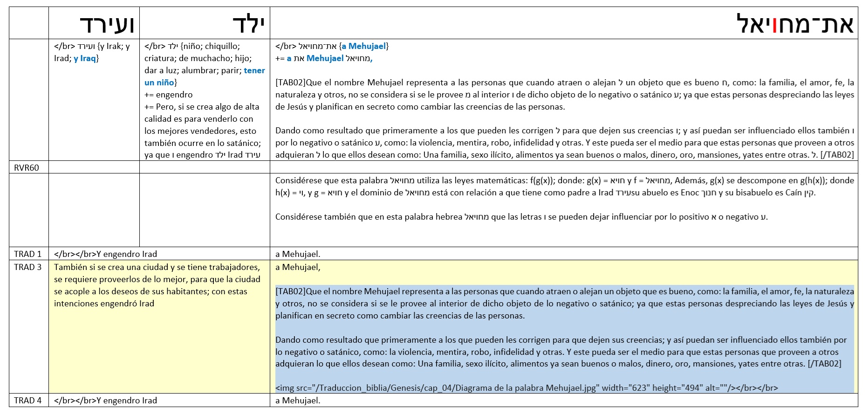Select the RVR60 row label
Screen dimensions: 868x415
click(x=27, y=167)
